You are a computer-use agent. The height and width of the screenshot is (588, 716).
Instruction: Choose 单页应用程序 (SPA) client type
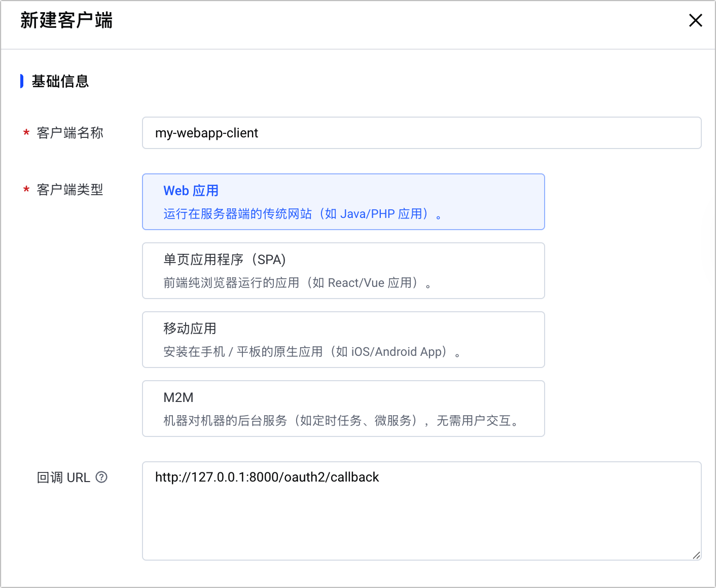click(343, 271)
